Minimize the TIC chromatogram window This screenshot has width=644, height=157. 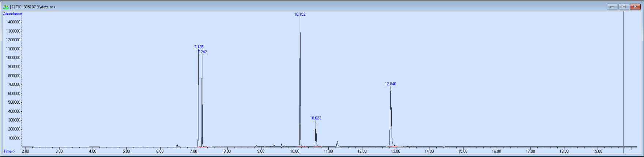[x=612, y=7]
